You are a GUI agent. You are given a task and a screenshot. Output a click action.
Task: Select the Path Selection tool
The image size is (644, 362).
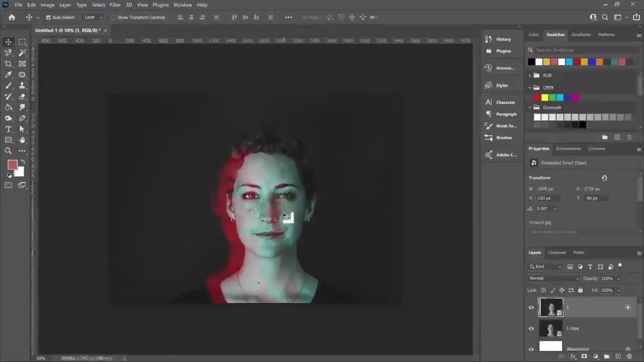click(22, 129)
